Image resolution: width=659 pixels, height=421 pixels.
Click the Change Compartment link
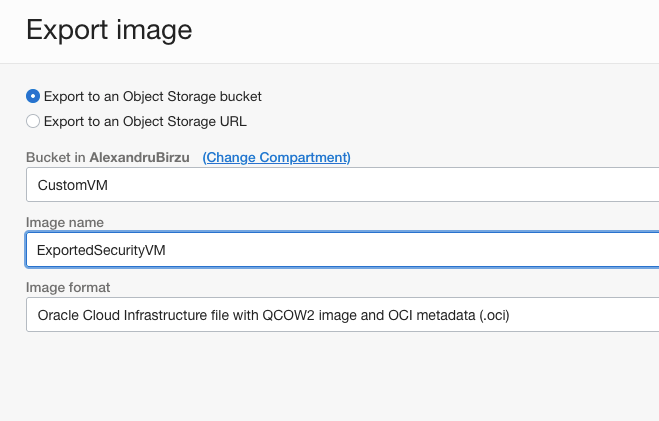[276, 158]
